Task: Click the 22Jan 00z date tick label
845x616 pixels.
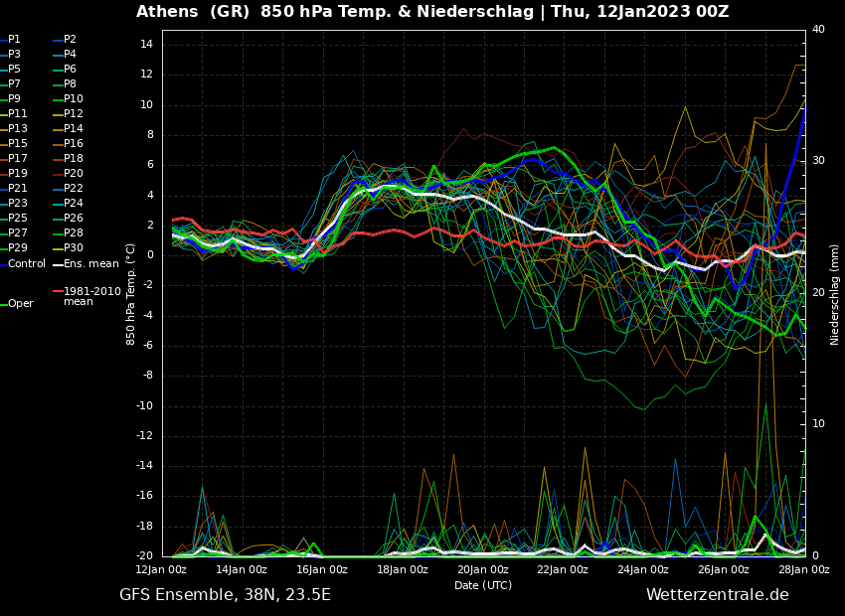Action: click(x=563, y=570)
